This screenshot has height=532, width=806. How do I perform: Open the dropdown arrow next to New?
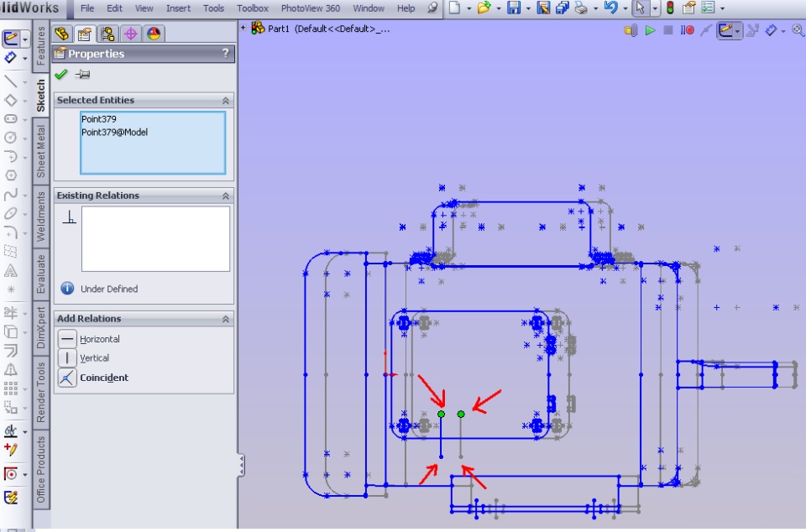click(468, 8)
